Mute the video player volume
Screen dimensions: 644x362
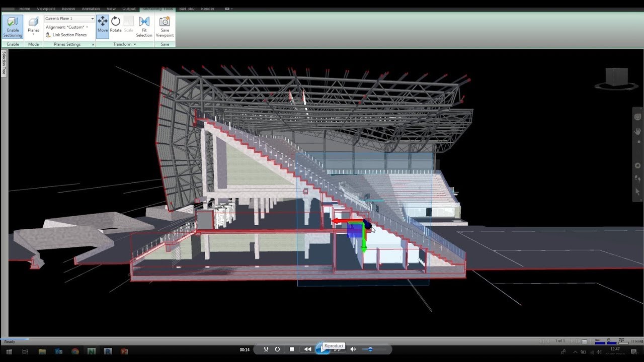coord(353,349)
